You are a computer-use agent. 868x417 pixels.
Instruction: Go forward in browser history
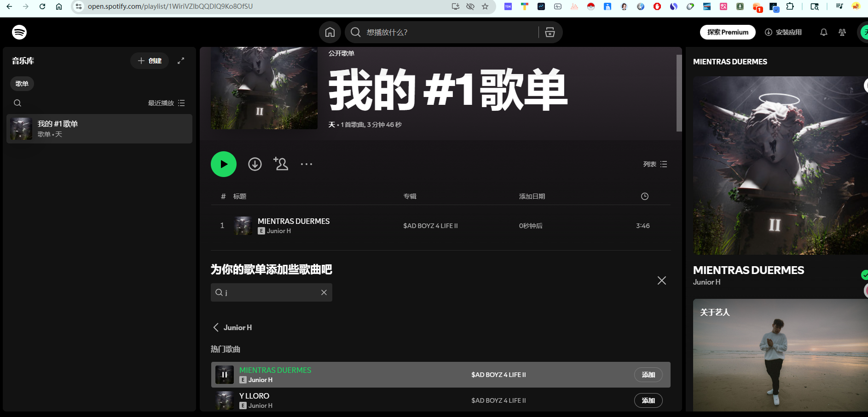click(x=26, y=6)
